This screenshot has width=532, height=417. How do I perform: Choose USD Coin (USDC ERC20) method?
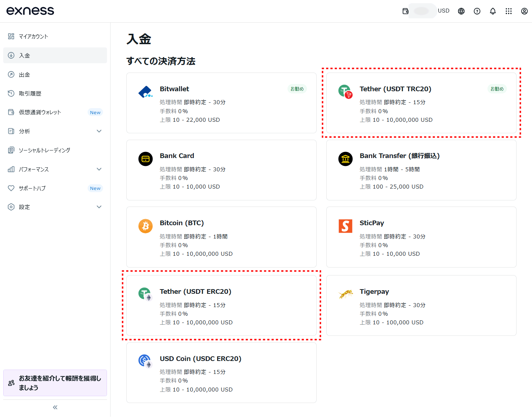pyautogui.click(x=221, y=372)
